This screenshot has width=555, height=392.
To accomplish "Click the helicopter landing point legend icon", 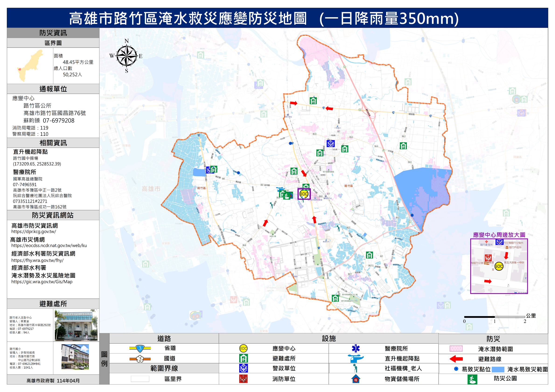I will [356, 358].
